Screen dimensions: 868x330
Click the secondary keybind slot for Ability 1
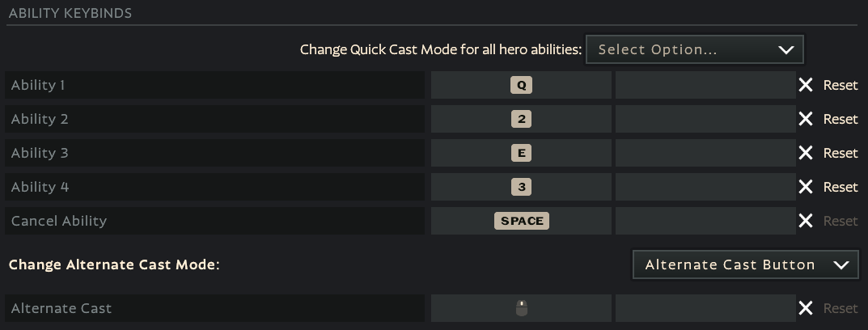pyautogui.click(x=705, y=85)
